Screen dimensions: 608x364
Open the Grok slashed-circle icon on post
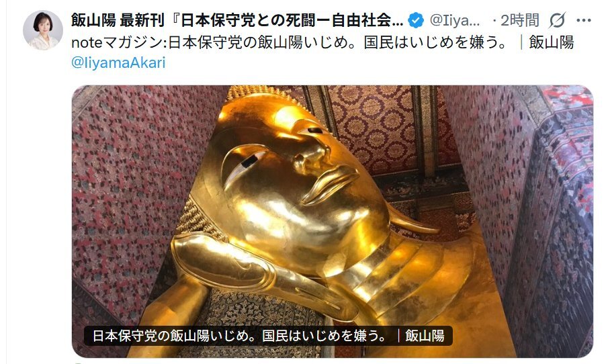click(x=557, y=20)
